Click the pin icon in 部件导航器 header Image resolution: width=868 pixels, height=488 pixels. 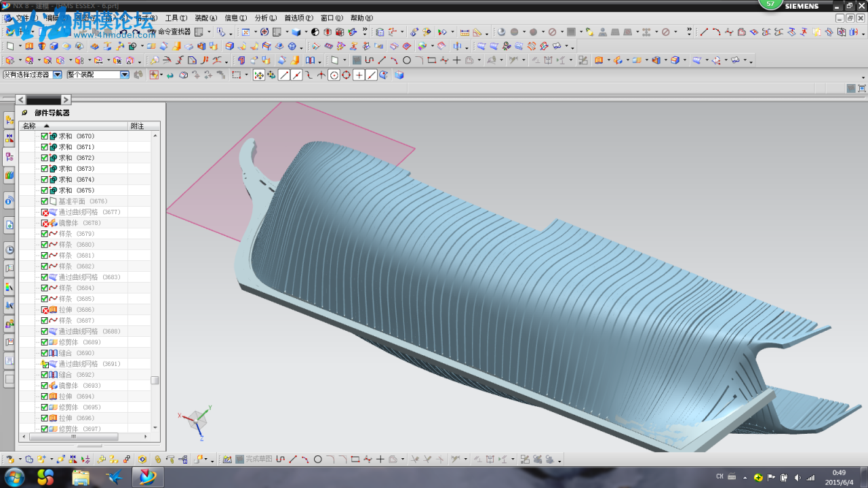[x=24, y=113]
